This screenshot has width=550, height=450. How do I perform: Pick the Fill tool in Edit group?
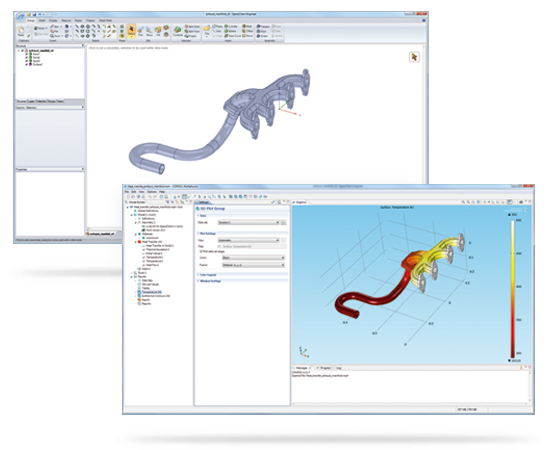point(158,31)
